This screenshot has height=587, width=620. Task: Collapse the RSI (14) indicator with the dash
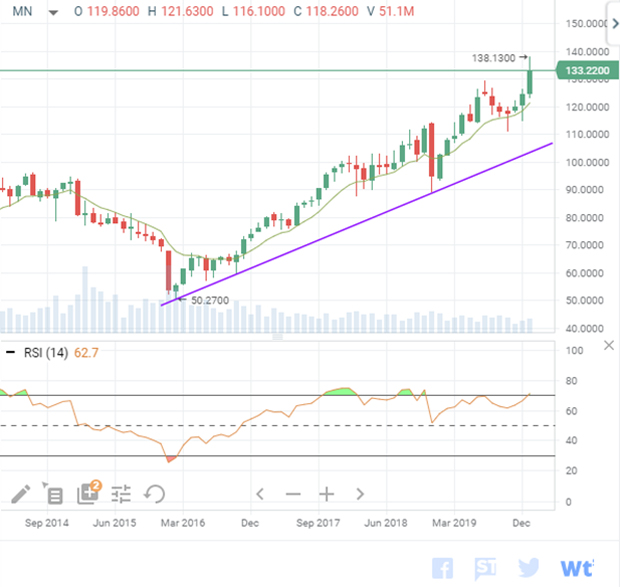coord(11,352)
